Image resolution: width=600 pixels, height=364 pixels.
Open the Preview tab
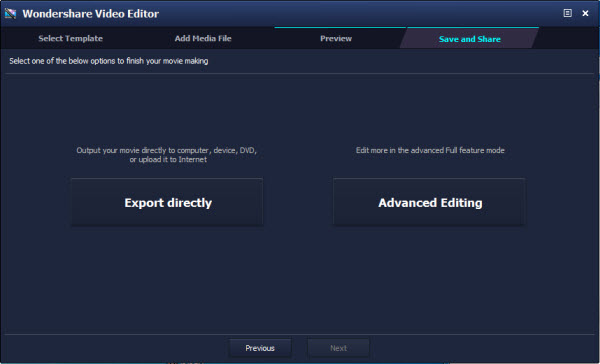(336, 38)
